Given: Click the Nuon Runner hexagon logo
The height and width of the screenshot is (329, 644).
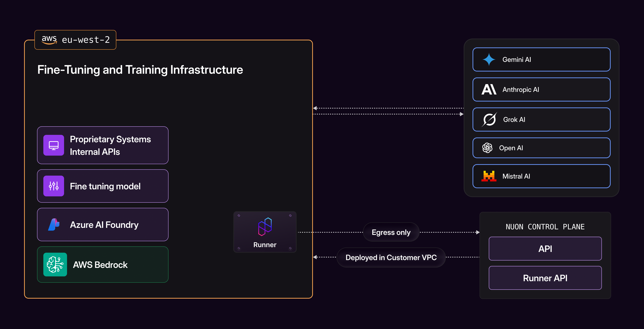Looking at the screenshot, I should [x=265, y=227].
